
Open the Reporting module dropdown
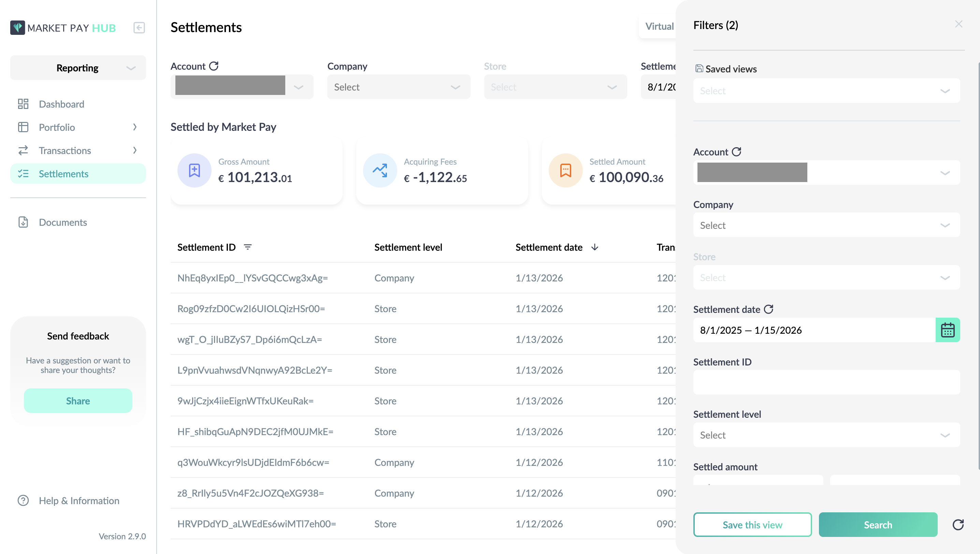(x=78, y=68)
